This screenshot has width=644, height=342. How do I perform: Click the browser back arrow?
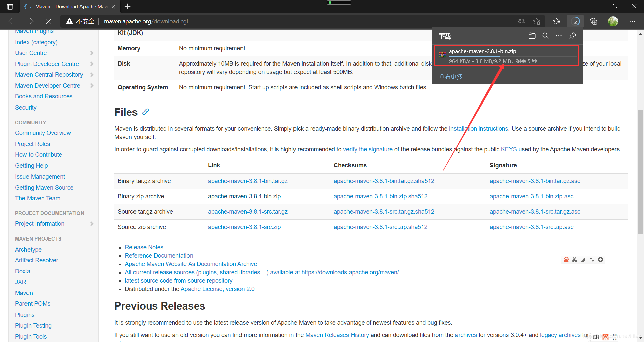[x=12, y=21]
